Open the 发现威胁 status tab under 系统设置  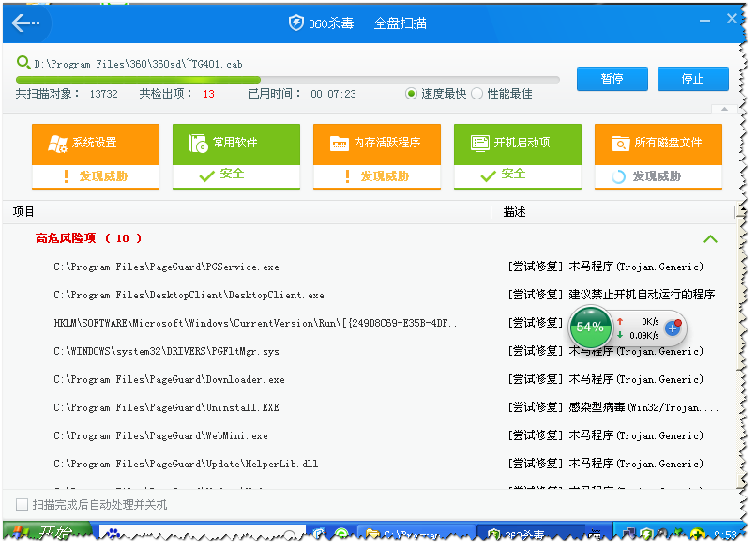[x=95, y=175]
